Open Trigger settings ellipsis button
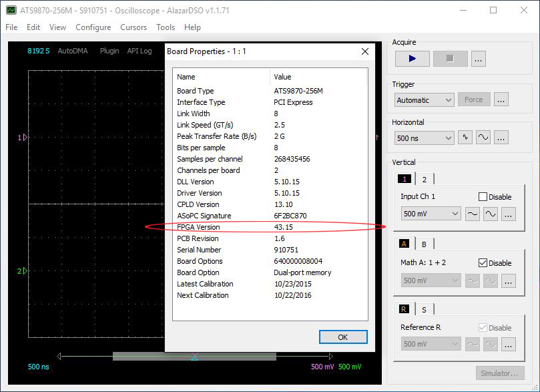Image resolution: width=540 pixels, height=392 pixels. click(502, 100)
